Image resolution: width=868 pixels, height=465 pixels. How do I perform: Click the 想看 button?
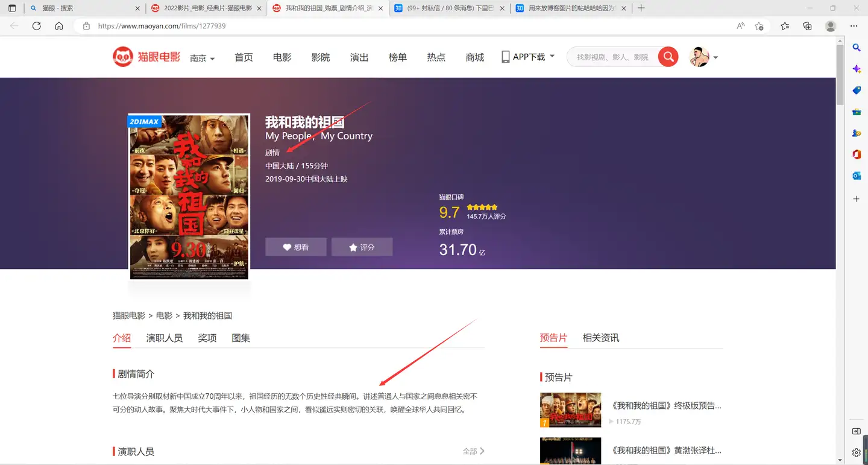(x=296, y=247)
